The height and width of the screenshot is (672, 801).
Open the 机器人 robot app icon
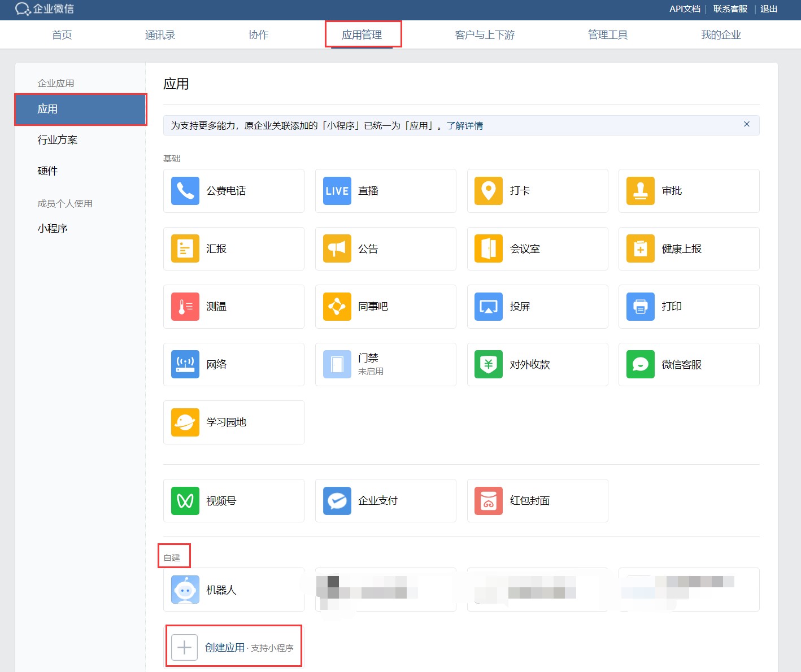[x=185, y=590]
